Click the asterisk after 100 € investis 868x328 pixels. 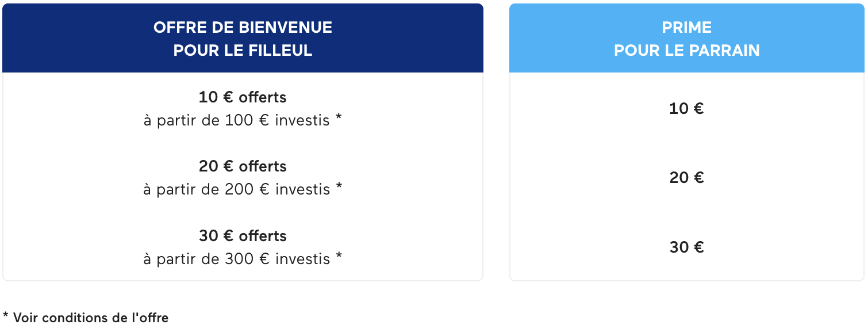(339, 118)
